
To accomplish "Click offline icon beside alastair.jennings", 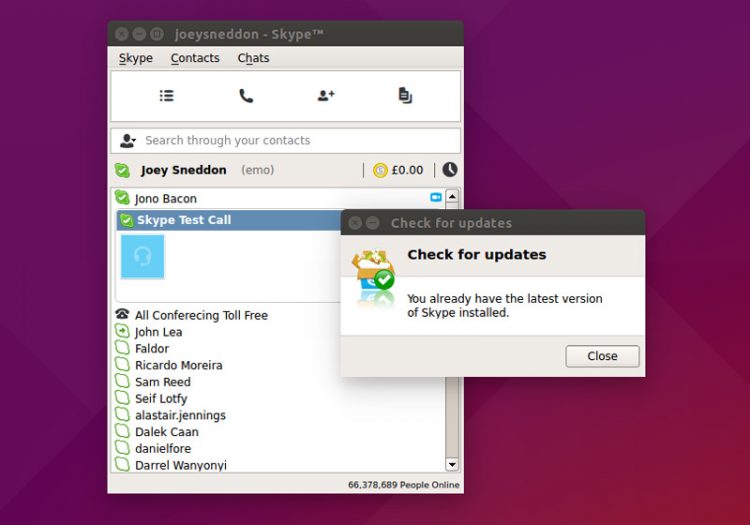I will click(x=122, y=415).
